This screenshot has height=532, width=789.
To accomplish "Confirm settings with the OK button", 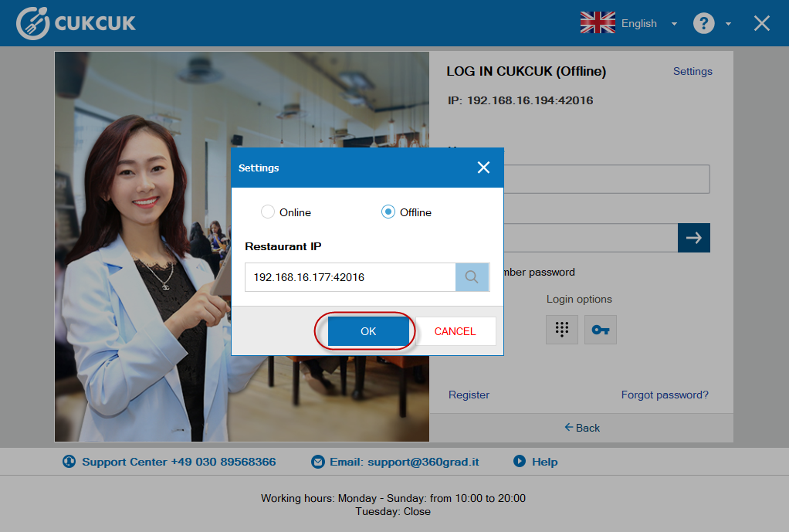I will coord(368,331).
